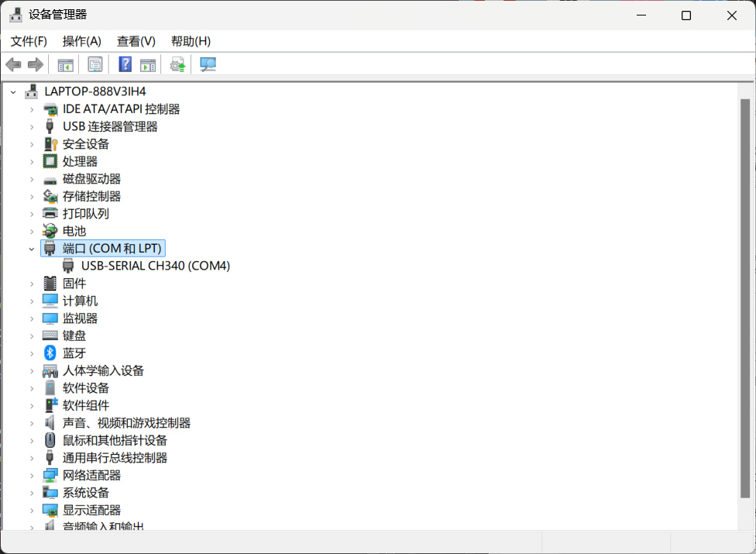
Task: Click Update driver toolbar icon
Action: click(x=177, y=64)
